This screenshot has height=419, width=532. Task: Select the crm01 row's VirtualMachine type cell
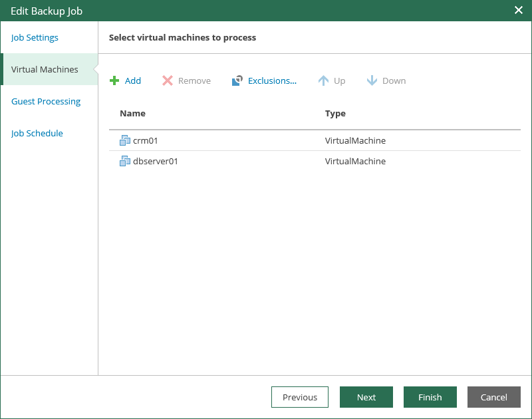(355, 140)
